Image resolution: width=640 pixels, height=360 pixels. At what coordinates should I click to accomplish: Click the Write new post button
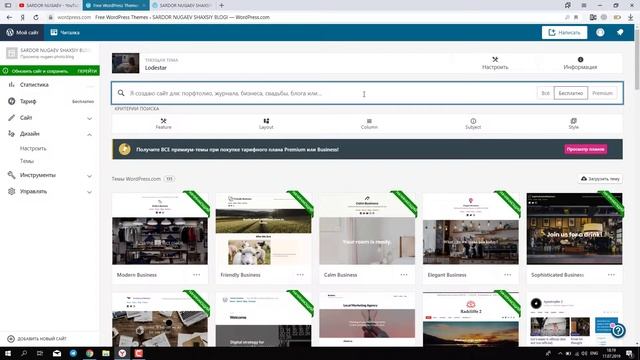[x=564, y=33]
